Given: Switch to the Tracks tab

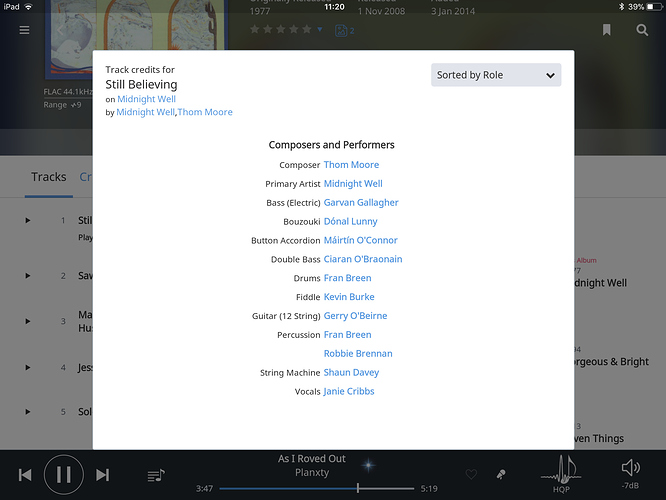Looking at the screenshot, I should pyautogui.click(x=49, y=177).
